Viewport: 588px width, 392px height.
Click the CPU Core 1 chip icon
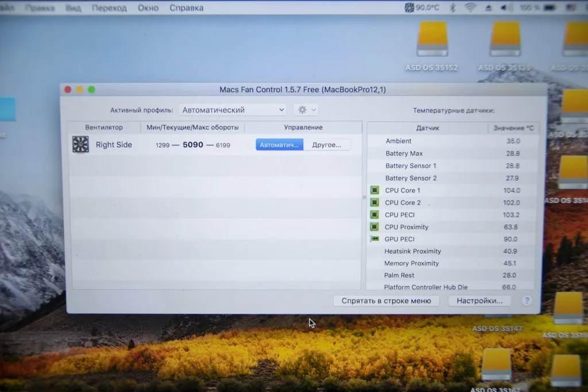click(x=374, y=190)
